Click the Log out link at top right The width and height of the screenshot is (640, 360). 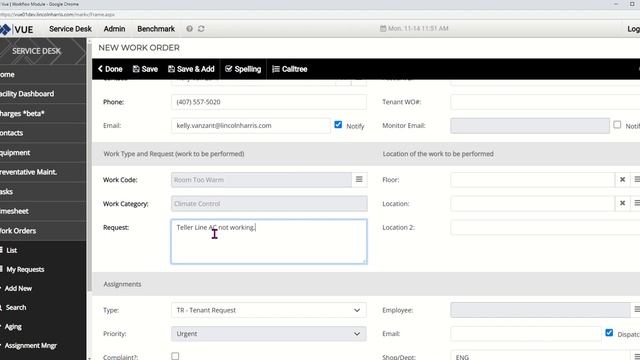coord(633,29)
